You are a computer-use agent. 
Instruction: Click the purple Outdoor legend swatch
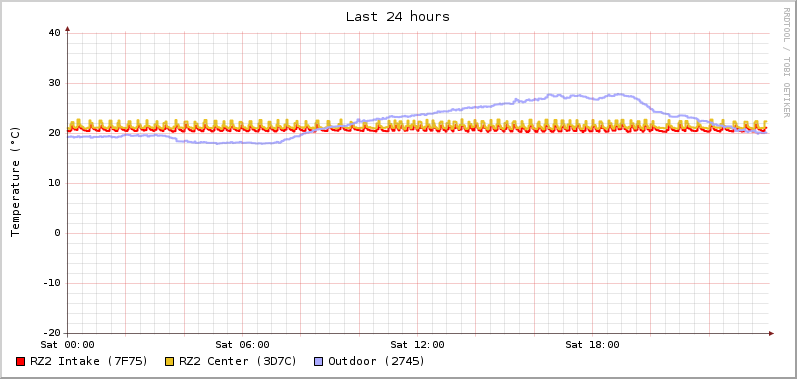319,362
